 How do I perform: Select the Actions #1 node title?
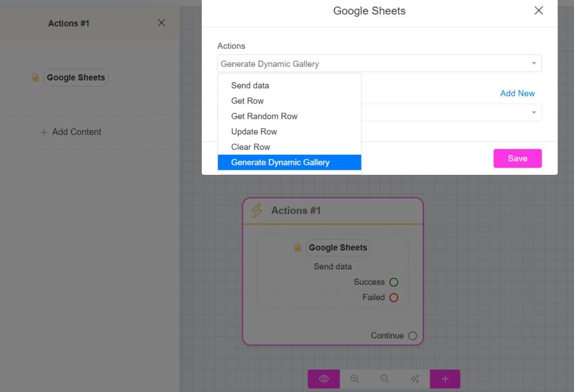296,211
